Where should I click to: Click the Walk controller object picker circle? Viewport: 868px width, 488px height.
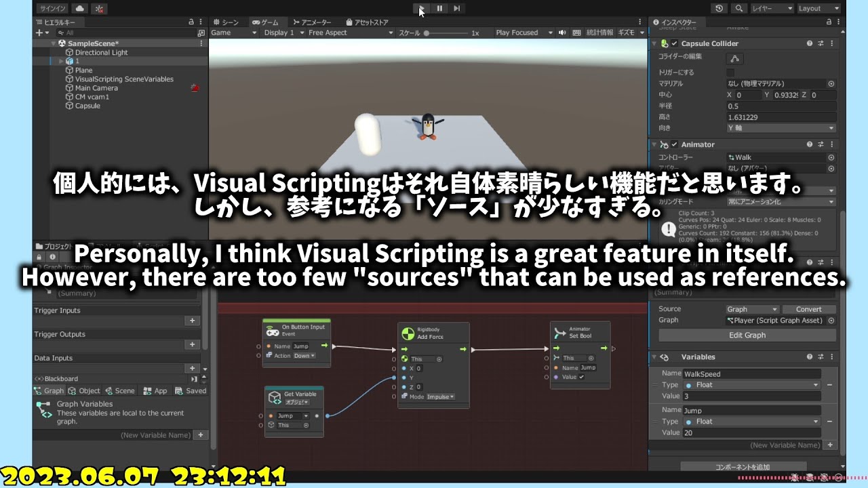tap(831, 157)
